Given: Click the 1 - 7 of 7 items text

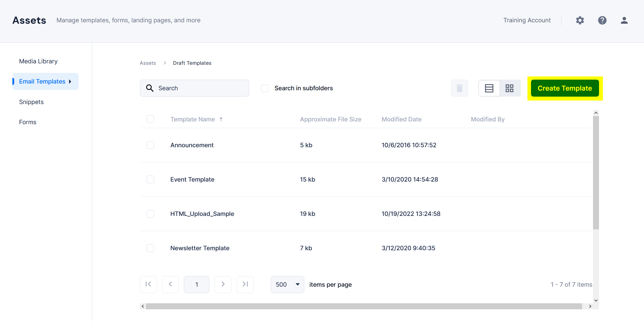Looking at the screenshot, I should click(x=571, y=285).
